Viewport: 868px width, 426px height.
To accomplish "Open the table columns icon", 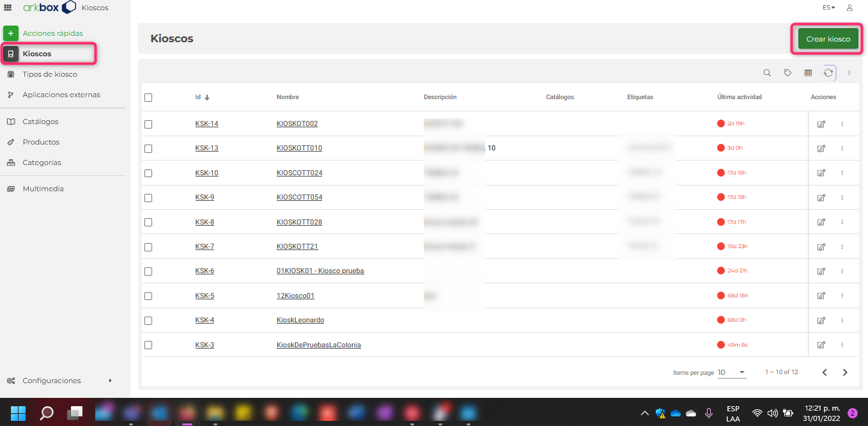I will [x=808, y=72].
